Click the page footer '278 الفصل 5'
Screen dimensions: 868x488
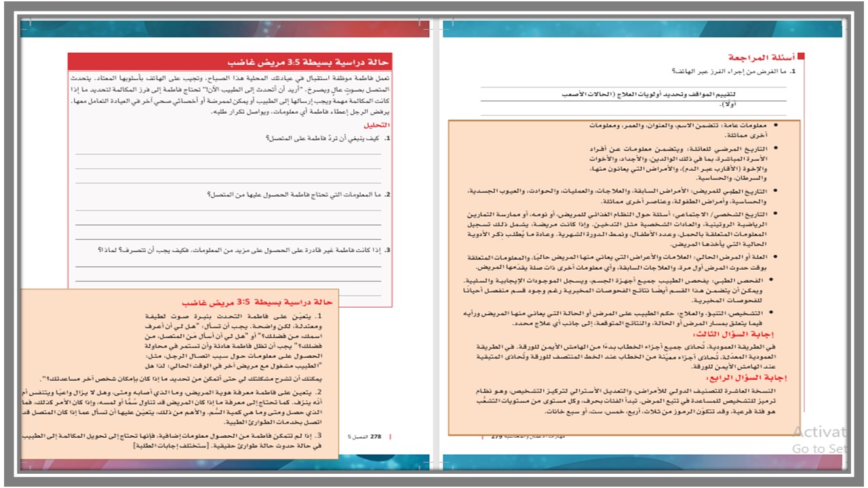tap(365, 437)
